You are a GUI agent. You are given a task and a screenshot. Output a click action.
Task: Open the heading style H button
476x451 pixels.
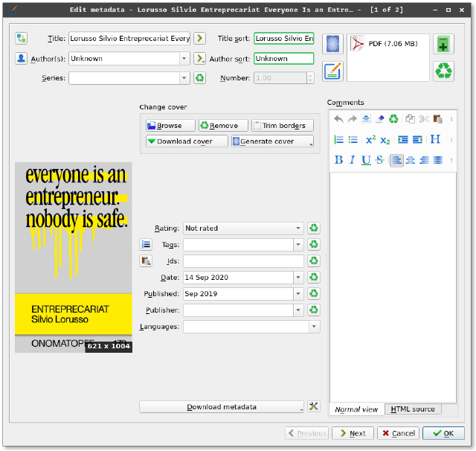(x=435, y=140)
